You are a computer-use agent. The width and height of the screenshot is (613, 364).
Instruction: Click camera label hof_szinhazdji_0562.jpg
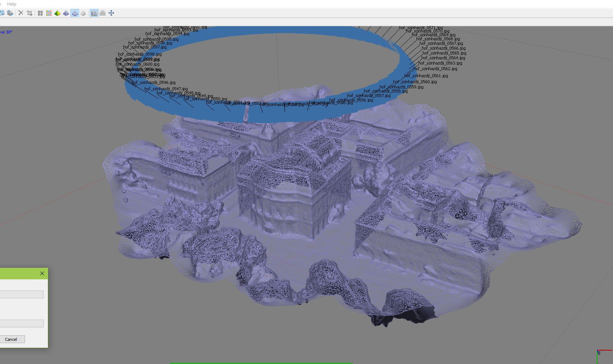tap(436, 69)
